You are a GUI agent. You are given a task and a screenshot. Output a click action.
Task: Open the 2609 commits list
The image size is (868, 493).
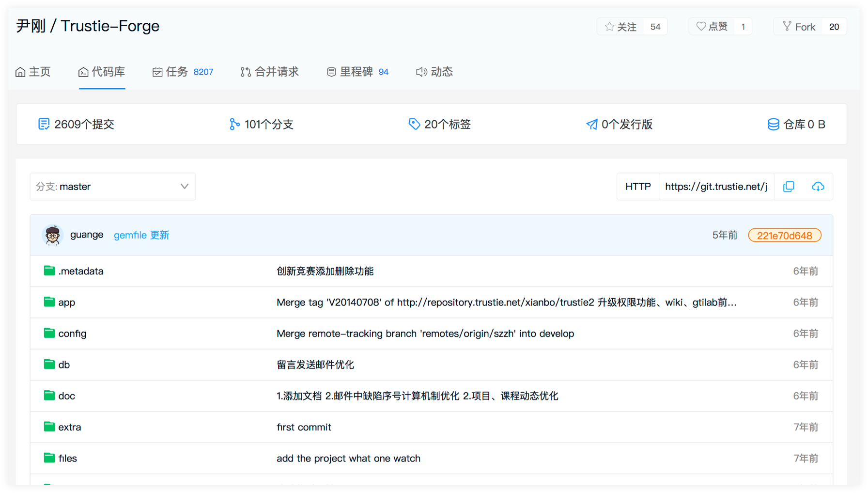(76, 125)
